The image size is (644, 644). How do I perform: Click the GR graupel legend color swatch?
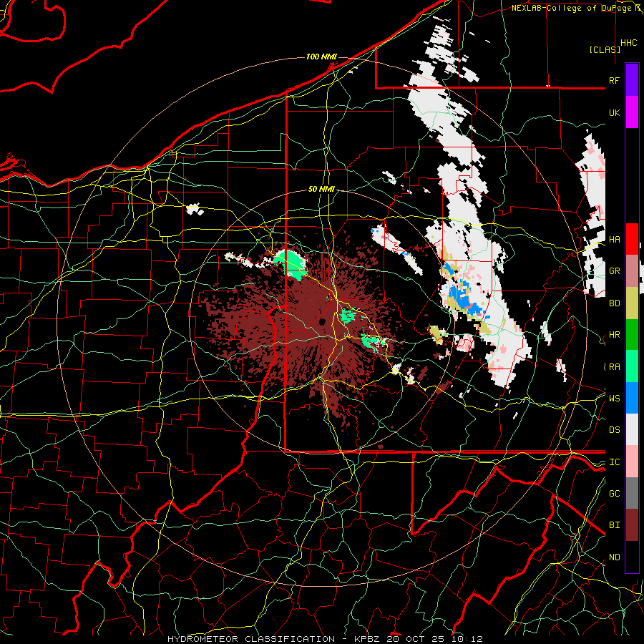pos(632,271)
